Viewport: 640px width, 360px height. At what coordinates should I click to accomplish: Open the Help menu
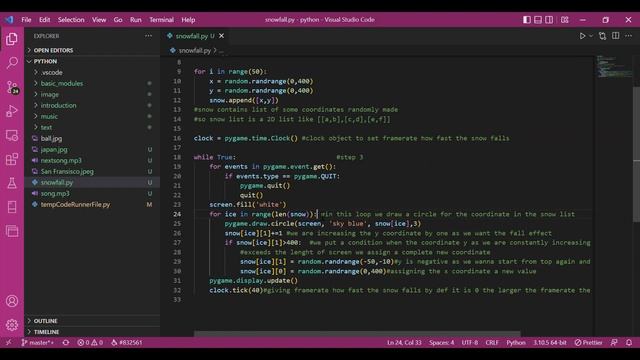click(x=188, y=20)
